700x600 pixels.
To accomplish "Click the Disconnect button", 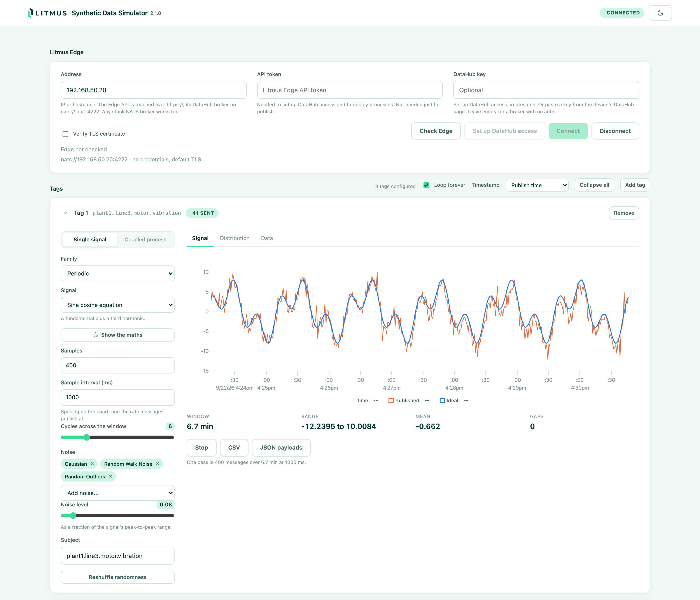I will [x=615, y=131].
